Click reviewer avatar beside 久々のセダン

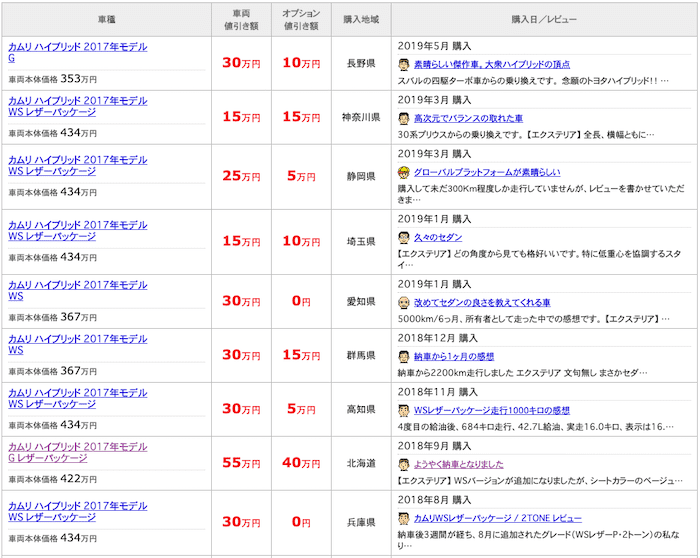point(404,238)
